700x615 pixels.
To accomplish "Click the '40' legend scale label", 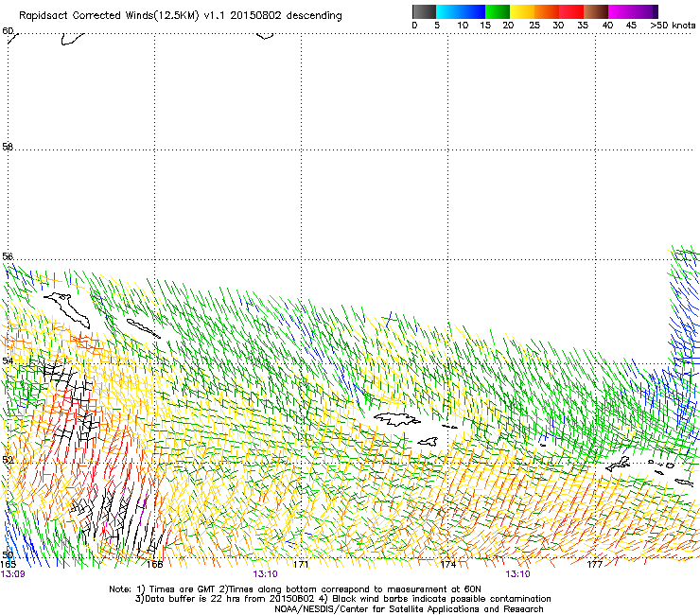I will click(607, 26).
